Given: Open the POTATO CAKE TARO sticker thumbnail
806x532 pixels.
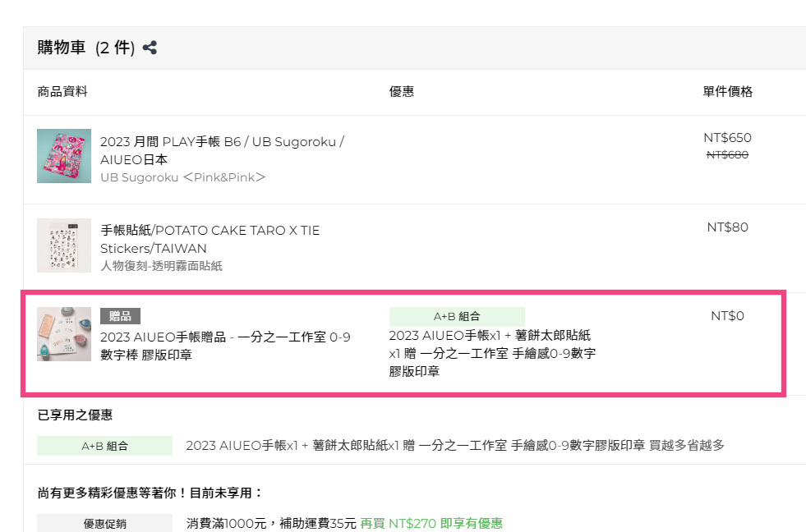Looking at the screenshot, I should click(64, 245).
